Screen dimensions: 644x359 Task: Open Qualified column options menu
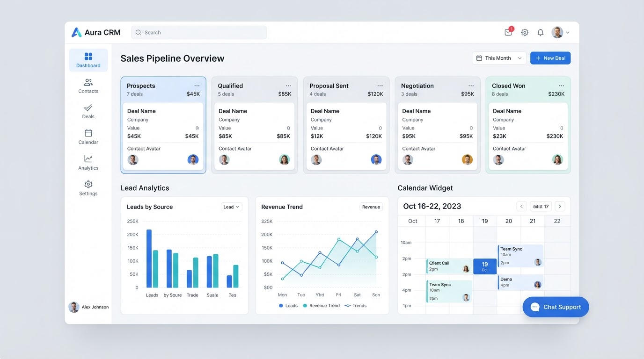pyautogui.click(x=288, y=86)
